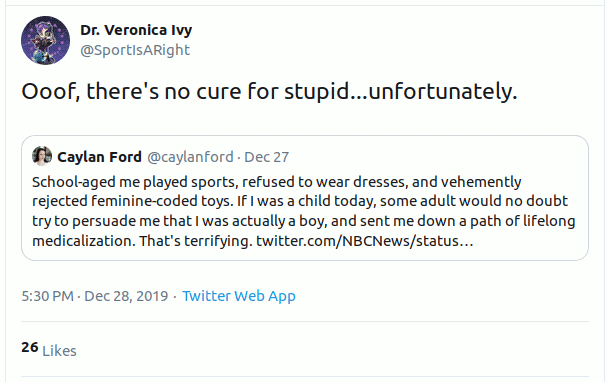Screen dimensions: 609x382
Task: Click the "That's terrifying." sentence
Action: click(x=196, y=241)
